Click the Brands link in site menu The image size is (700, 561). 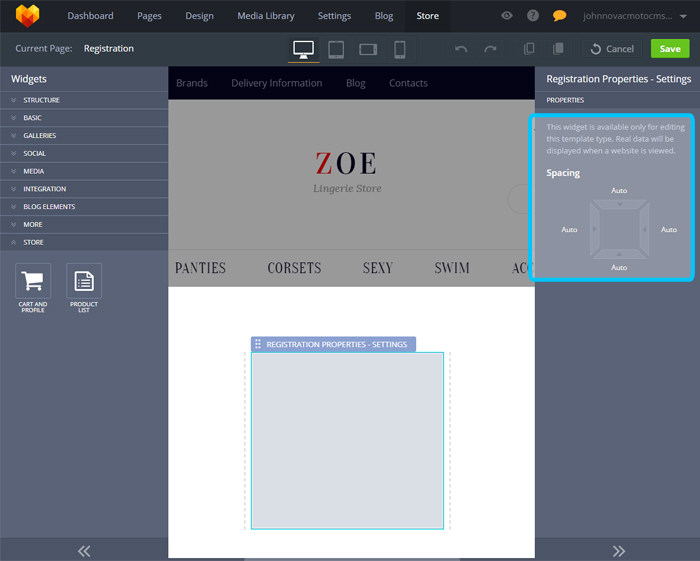pos(192,83)
